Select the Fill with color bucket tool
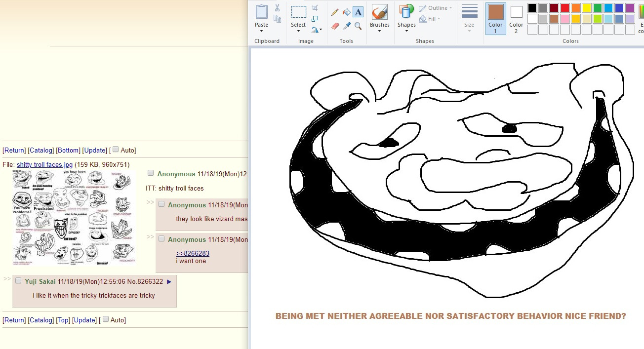The width and height of the screenshot is (644, 349). [x=347, y=12]
